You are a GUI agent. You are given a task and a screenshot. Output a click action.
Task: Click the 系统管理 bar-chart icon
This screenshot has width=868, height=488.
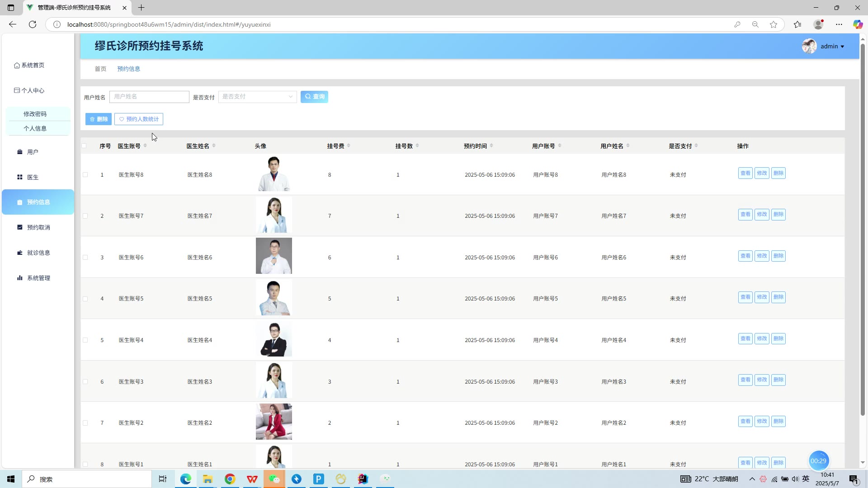click(20, 278)
